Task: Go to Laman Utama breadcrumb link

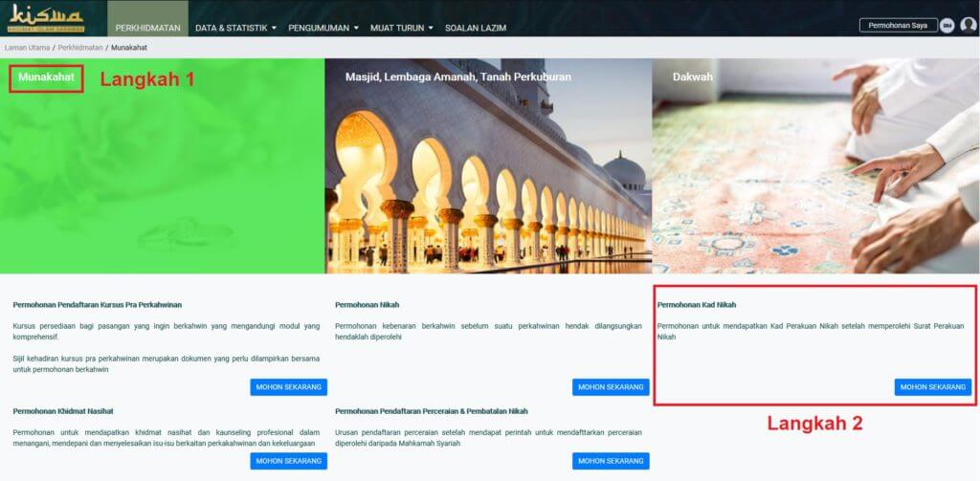Action: (x=28, y=47)
